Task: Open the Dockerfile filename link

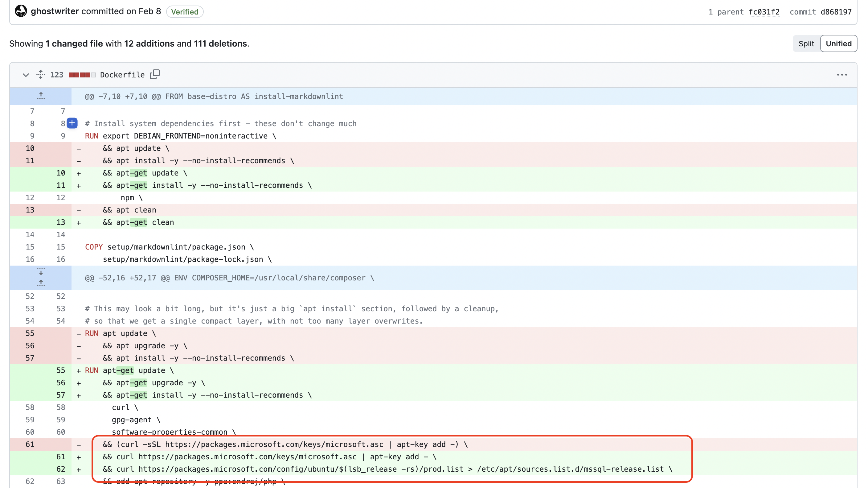Action: click(122, 75)
